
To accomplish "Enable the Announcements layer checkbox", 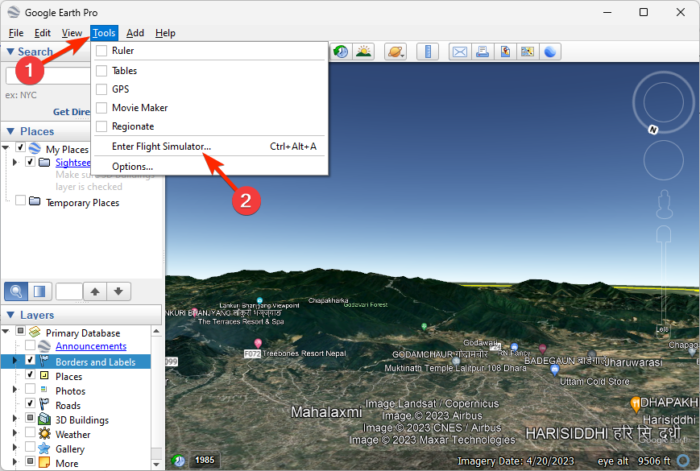I will (x=30, y=345).
